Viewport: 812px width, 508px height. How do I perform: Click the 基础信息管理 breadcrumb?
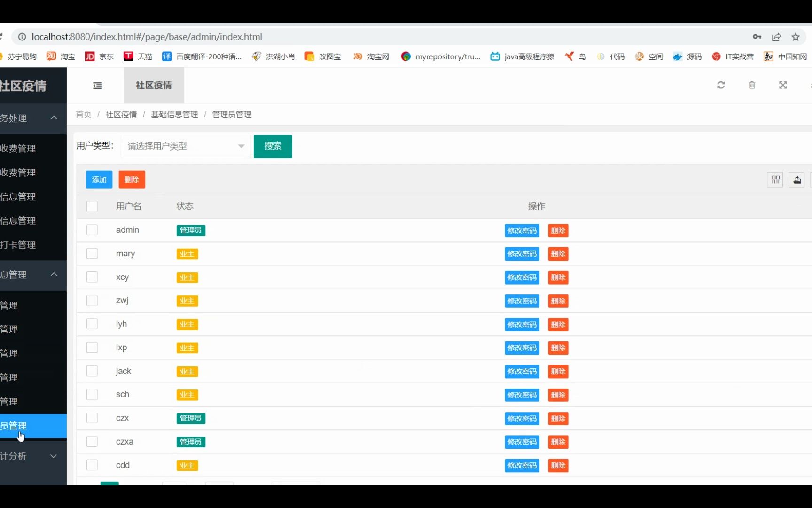click(174, 114)
